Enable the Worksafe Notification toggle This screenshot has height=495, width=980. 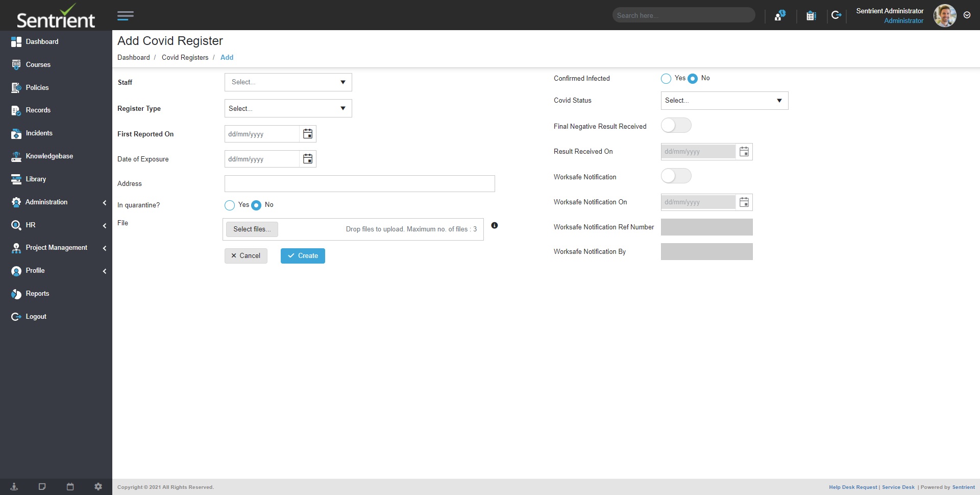[676, 175]
